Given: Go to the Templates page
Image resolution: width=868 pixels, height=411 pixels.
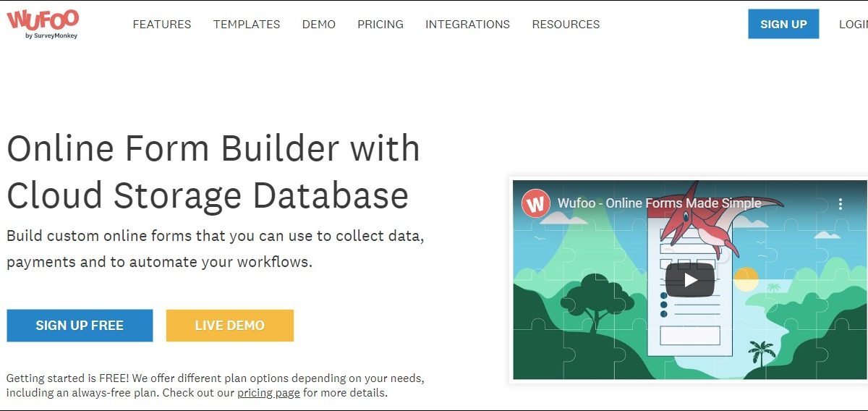Looking at the screenshot, I should 247,24.
